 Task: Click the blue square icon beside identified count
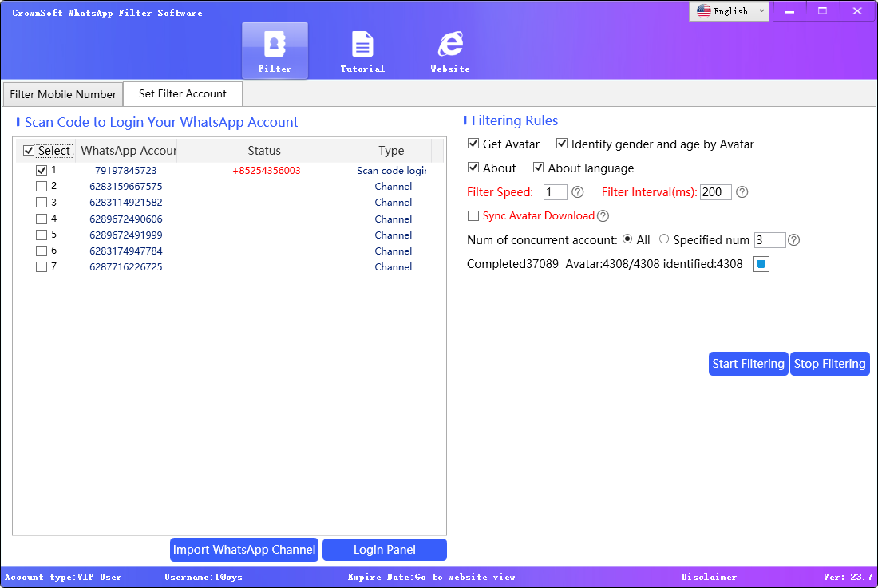[761, 263]
